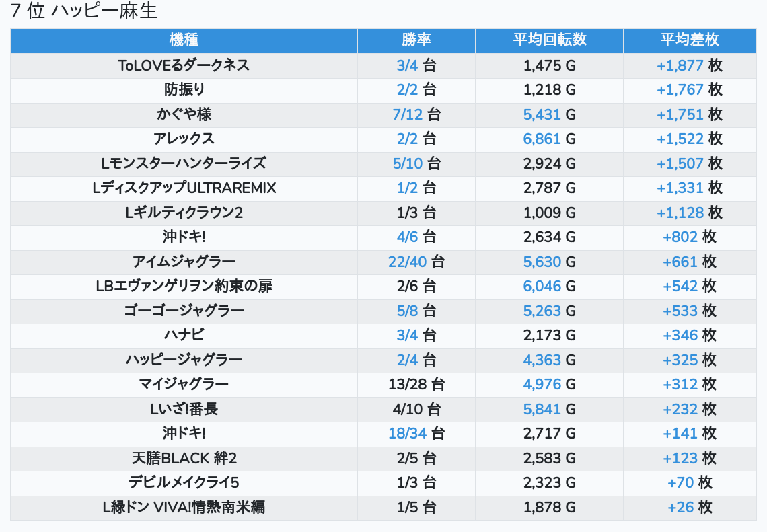Click the マイジャグラー machine cell

[184, 385]
